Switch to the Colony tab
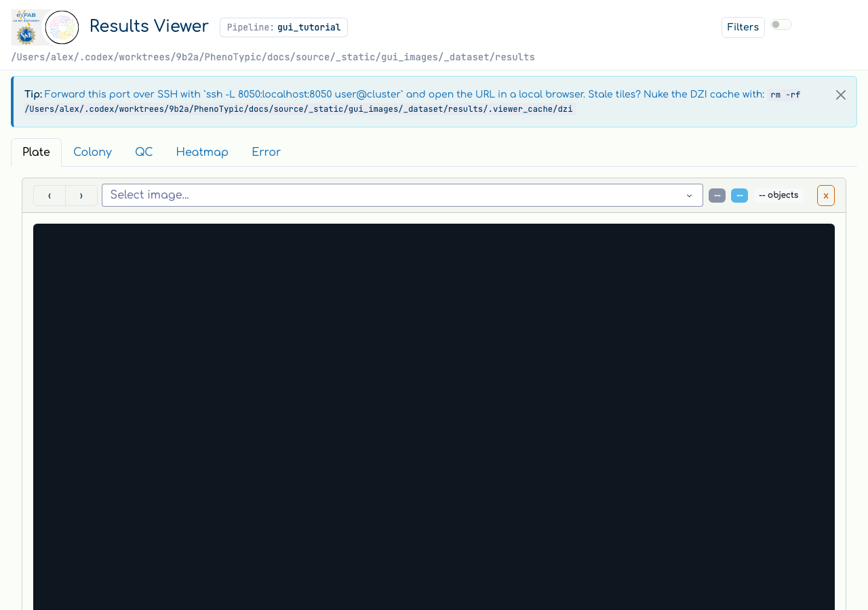The height and width of the screenshot is (610, 868). (92, 152)
